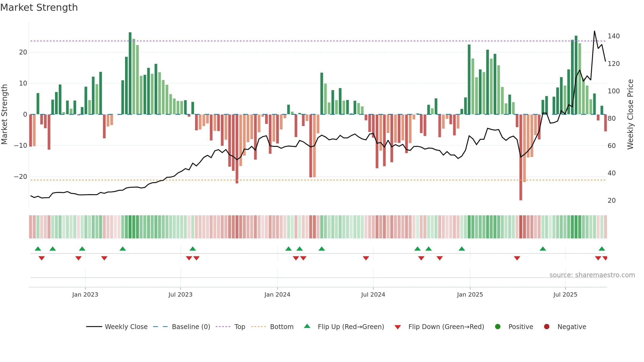Click the Negative legend label

coord(572,327)
